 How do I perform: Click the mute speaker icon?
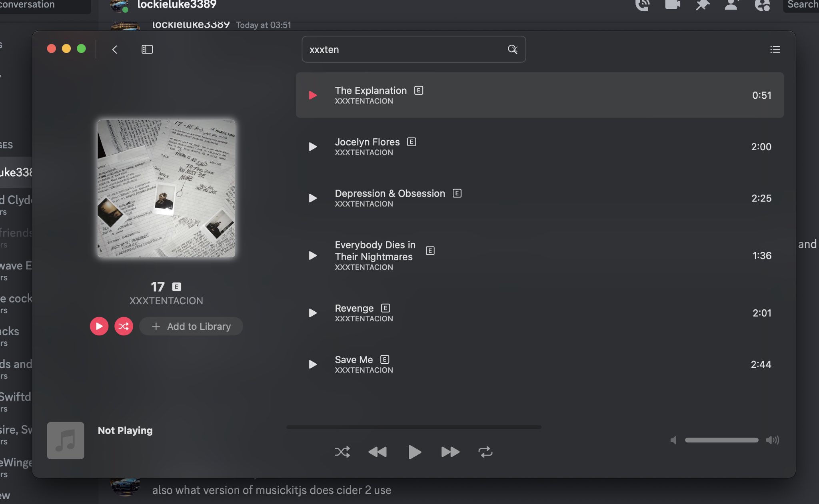[673, 440]
